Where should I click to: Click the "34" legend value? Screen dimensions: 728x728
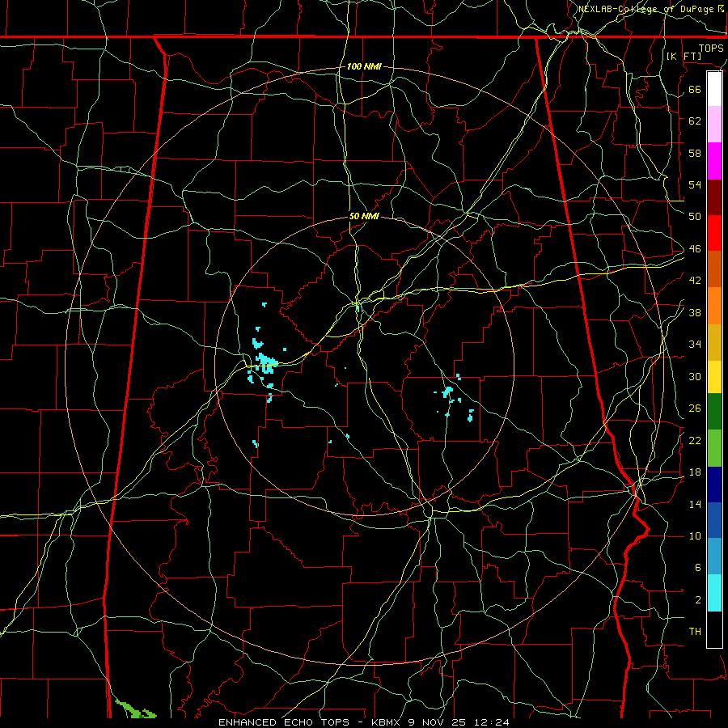pos(695,345)
